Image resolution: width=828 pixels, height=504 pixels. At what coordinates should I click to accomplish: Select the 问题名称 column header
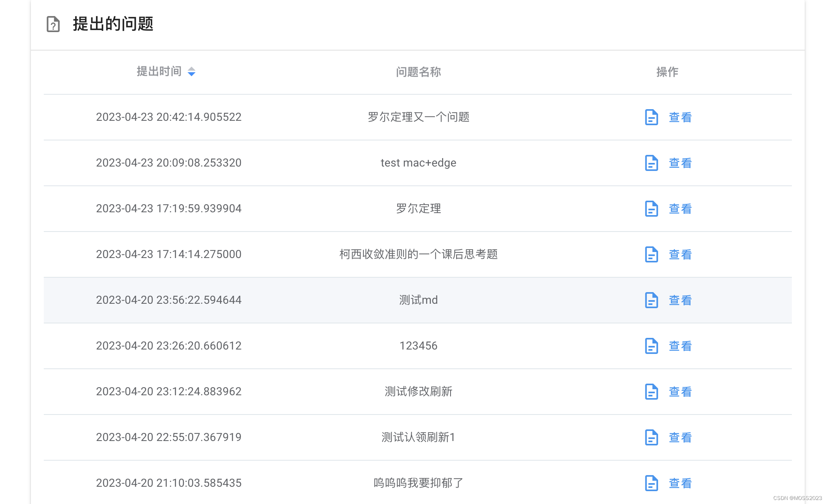pyautogui.click(x=418, y=72)
